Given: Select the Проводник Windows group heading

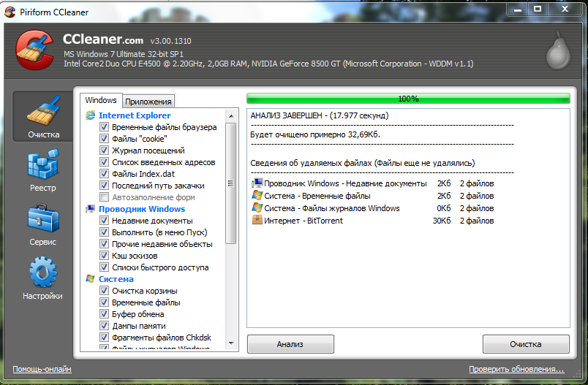Looking at the screenshot, I should pos(142,209).
